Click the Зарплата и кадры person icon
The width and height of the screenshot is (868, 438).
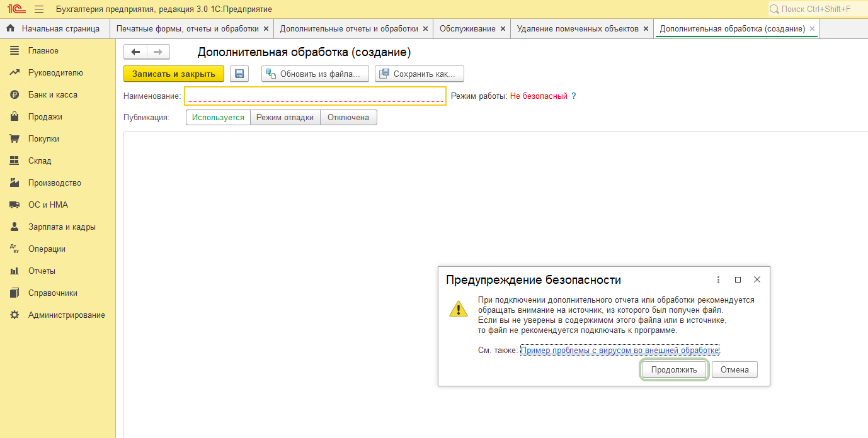click(x=14, y=227)
